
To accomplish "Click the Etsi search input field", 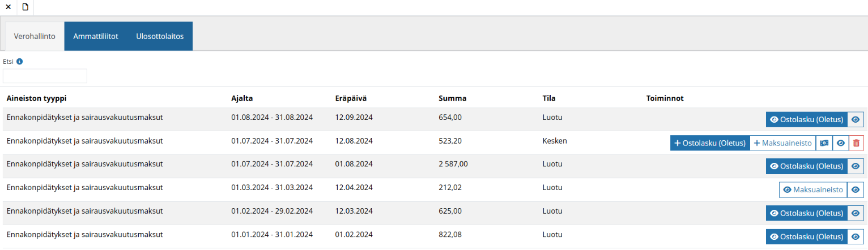I will [45, 76].
